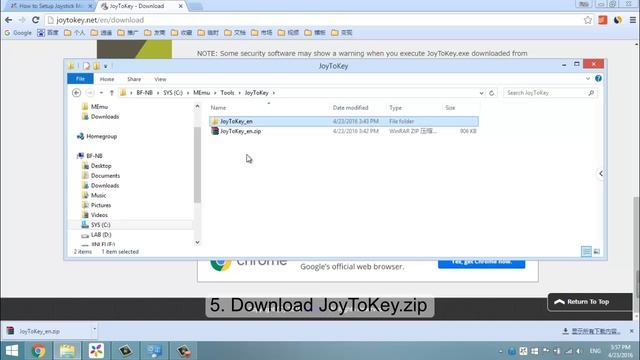
Task: Open MEmu in navigation pane
Action: tap(99, 107)
